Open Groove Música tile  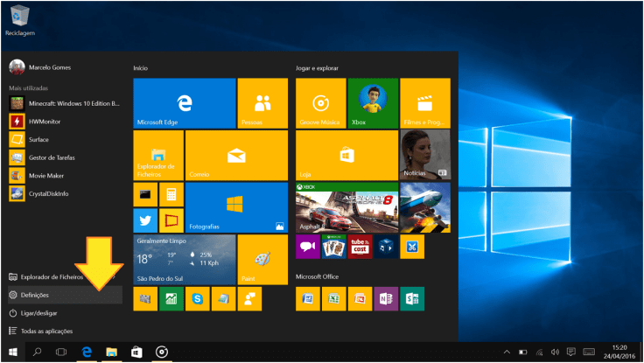(320, 102)
